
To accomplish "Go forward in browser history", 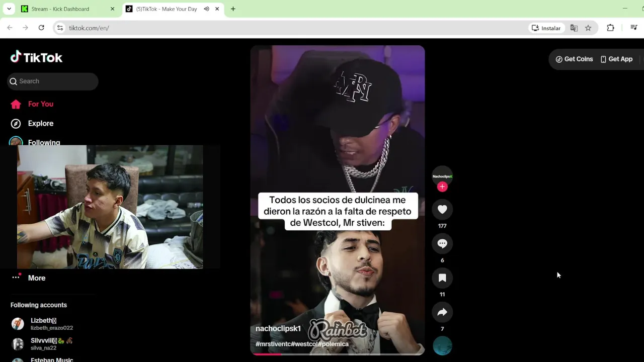I will tap(25, 28).
